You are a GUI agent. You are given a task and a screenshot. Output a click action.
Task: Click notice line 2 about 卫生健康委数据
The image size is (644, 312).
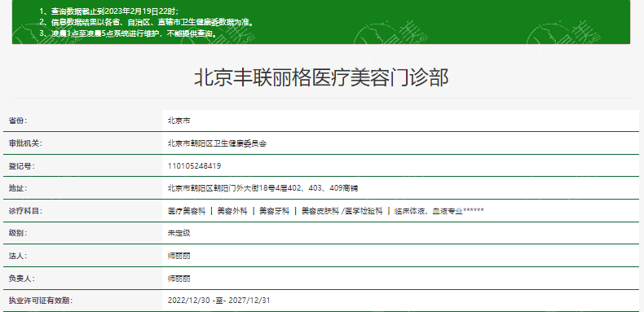[x=146, y=22]
